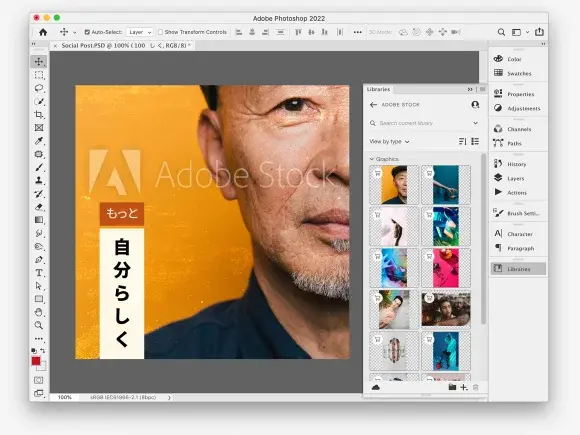Open the View by type dropdown
The height and width of the screenshot is (435, 580).
click(389, 141)
